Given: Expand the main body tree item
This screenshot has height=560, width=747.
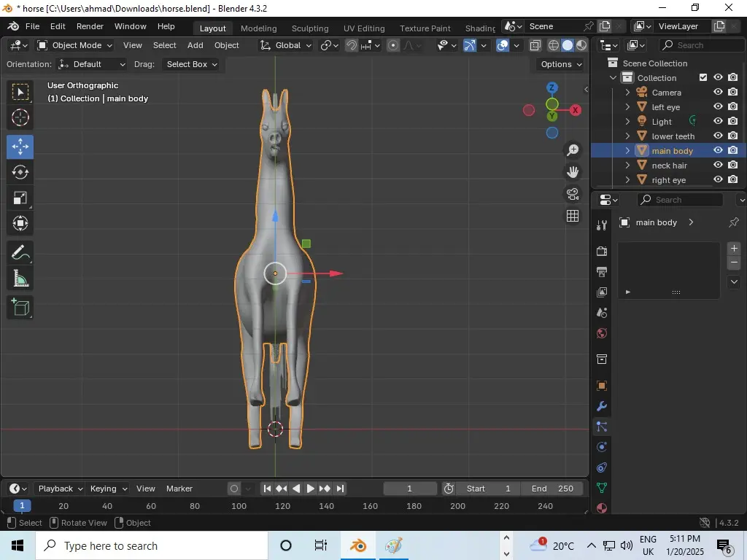Looking at the screenshot, I should pyautogui.click(x=627, y=150).
